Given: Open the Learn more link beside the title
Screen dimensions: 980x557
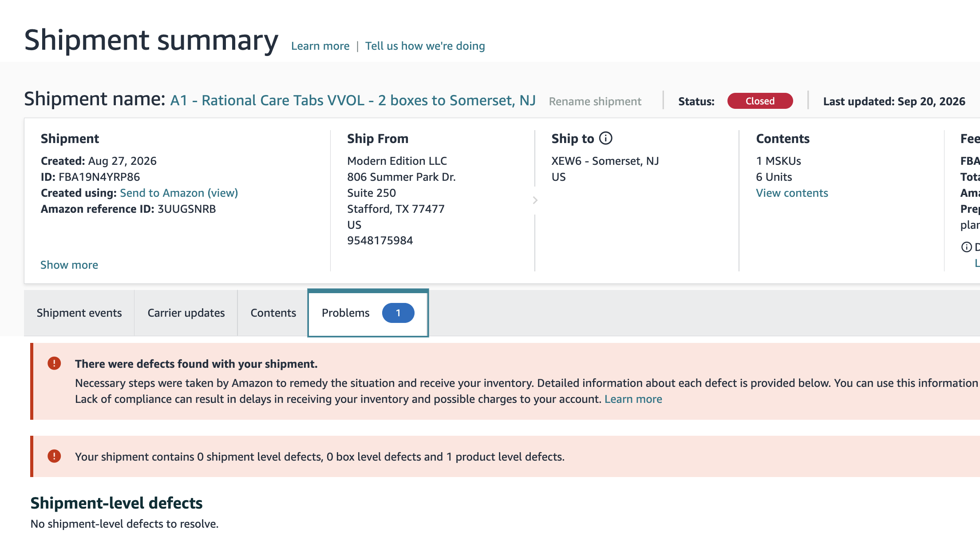Looking at the screenshot, I should pos(320,46).
